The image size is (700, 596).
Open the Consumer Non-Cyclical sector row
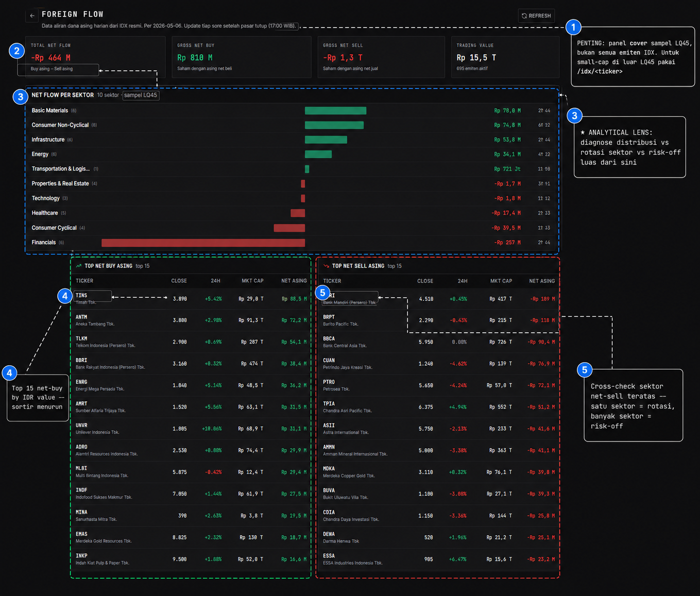[292, 125]
